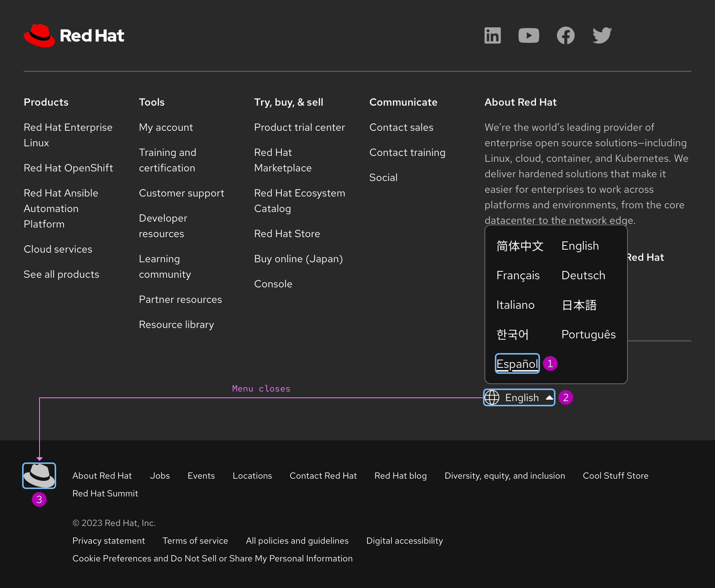
Task: Click the Red Hat logo at top left
Action: (x=74, y=35)
